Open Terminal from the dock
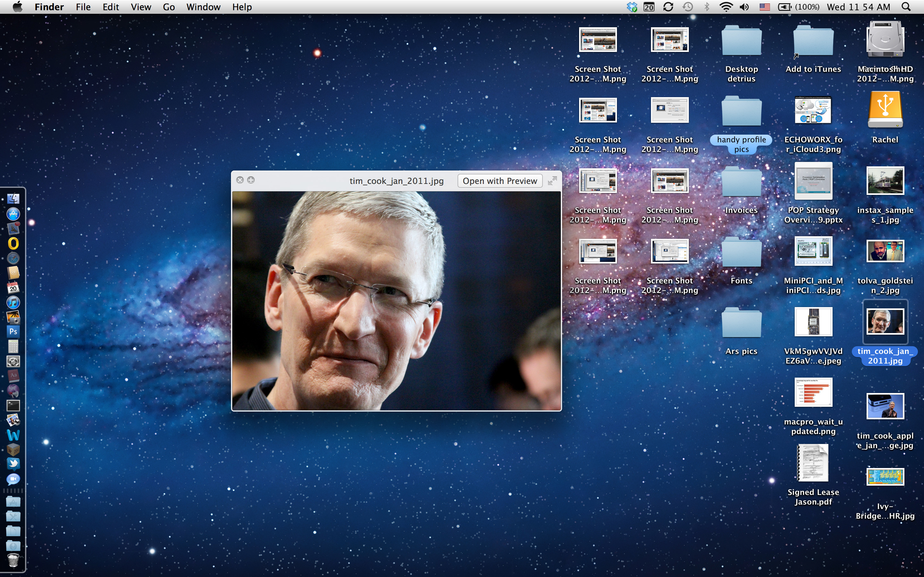The image size is (924, 577). pyautogui.click(x=13, y=405)
